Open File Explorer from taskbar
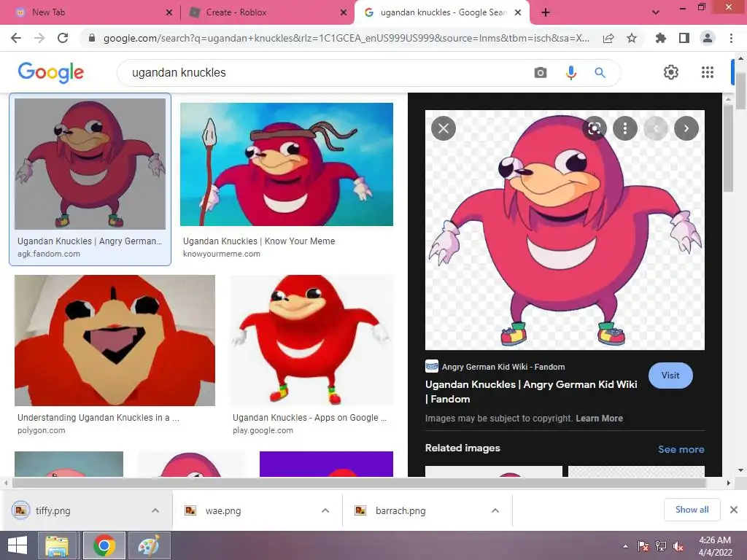This screenshot has width=747, height=560. point(57,545)
